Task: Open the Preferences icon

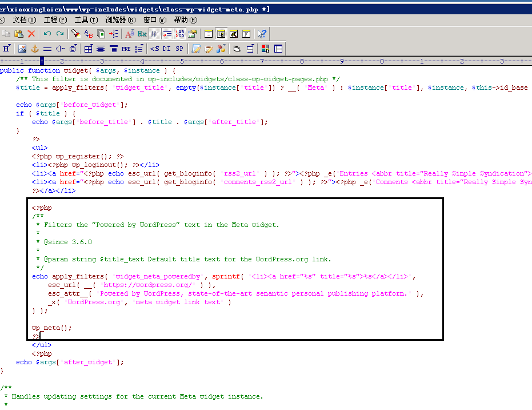Action: click(x=193, y=34)
